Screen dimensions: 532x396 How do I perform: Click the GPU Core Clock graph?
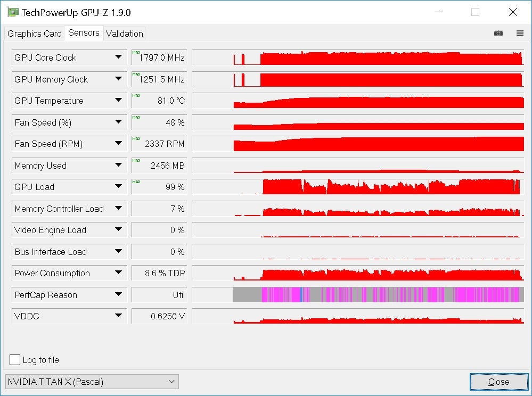tap(358, 57)
